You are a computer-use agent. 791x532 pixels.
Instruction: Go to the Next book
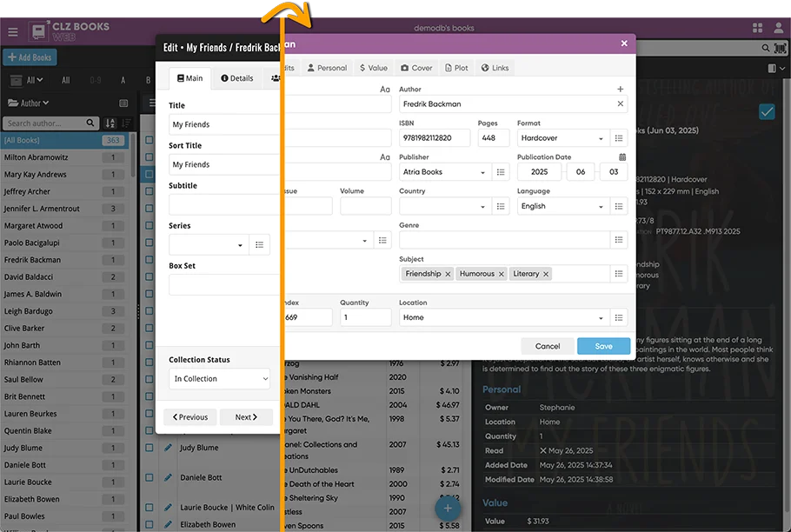coord(246,417)
